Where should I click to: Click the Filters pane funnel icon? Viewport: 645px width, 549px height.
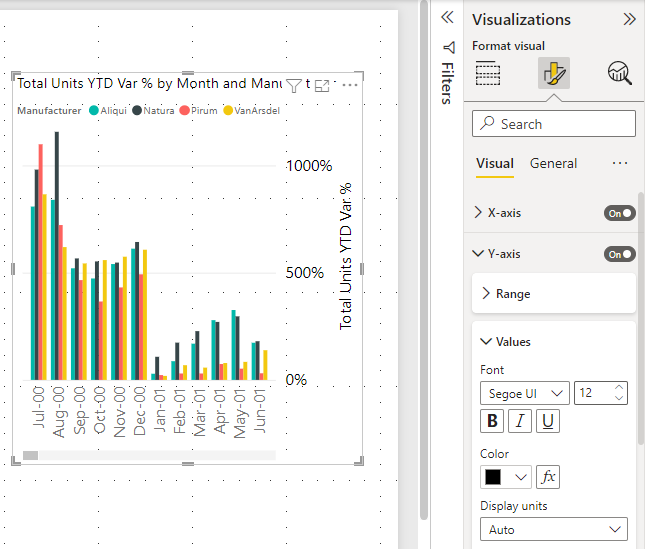449,48
